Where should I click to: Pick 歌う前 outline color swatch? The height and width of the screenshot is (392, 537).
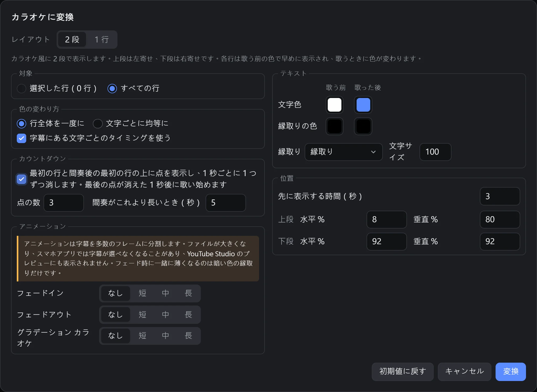click(335, 126)
